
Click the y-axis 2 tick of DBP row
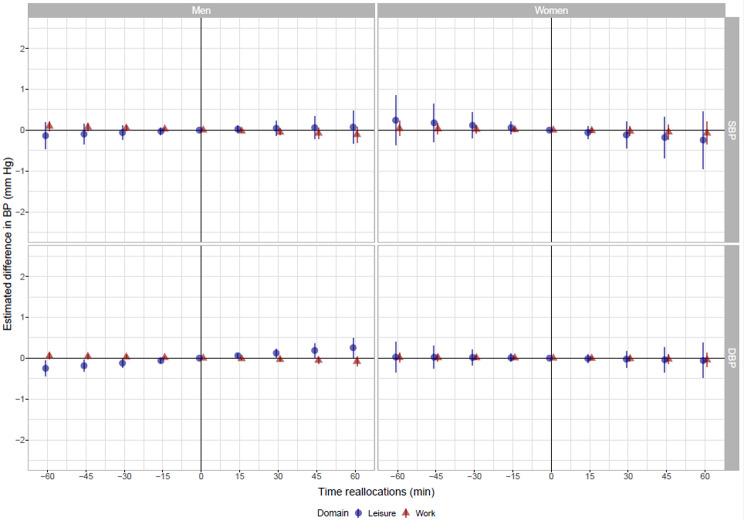[x=22, y=276]
